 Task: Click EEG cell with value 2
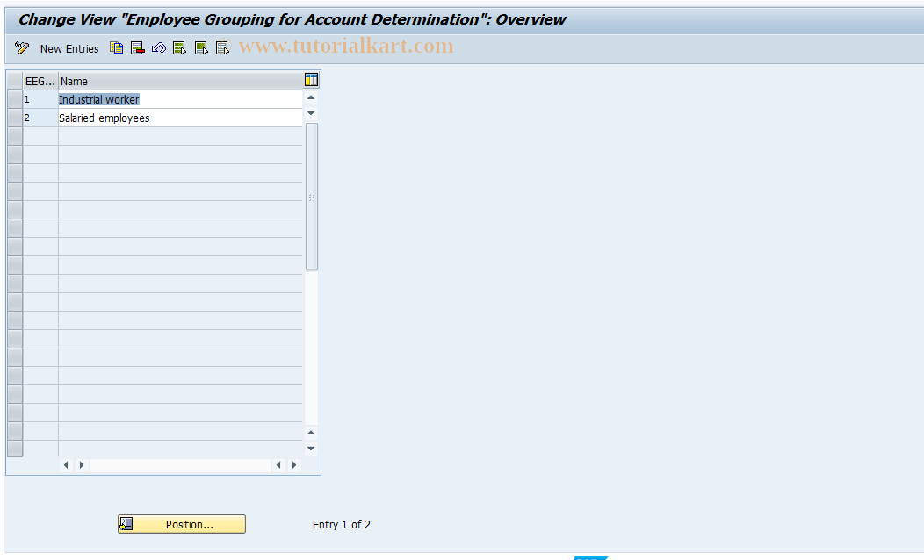[x=40, y=118]
